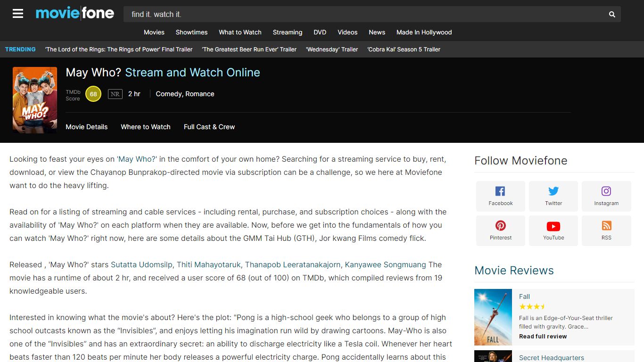Open Moviefone's Instagram icon
This screenshot has width=644, height=362.
tap(606, 191)
